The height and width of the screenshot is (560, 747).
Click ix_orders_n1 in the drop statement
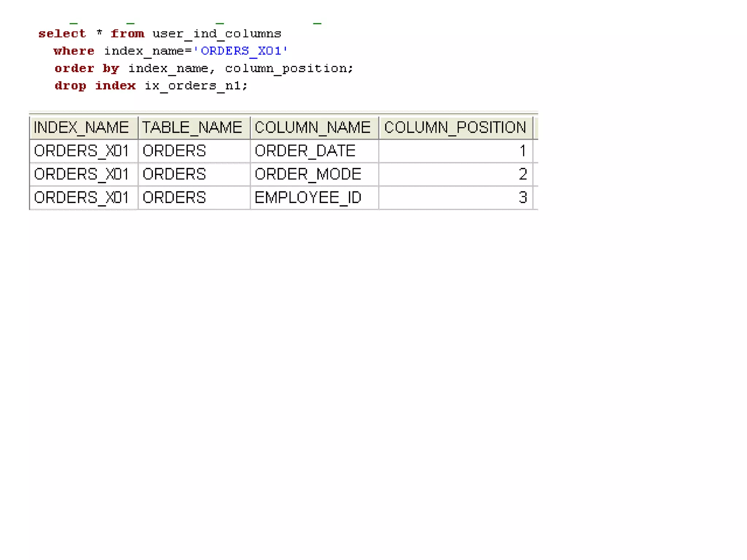click(193, 86)
